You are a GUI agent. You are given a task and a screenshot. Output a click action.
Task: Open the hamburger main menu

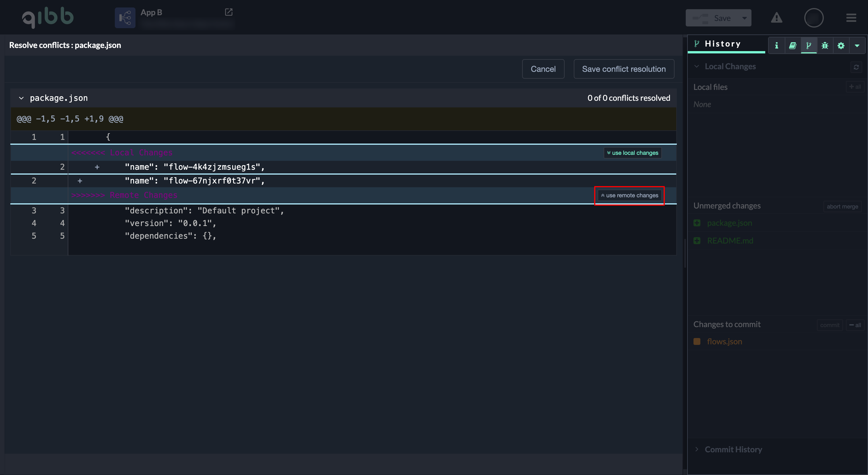[x=851, y=18]
